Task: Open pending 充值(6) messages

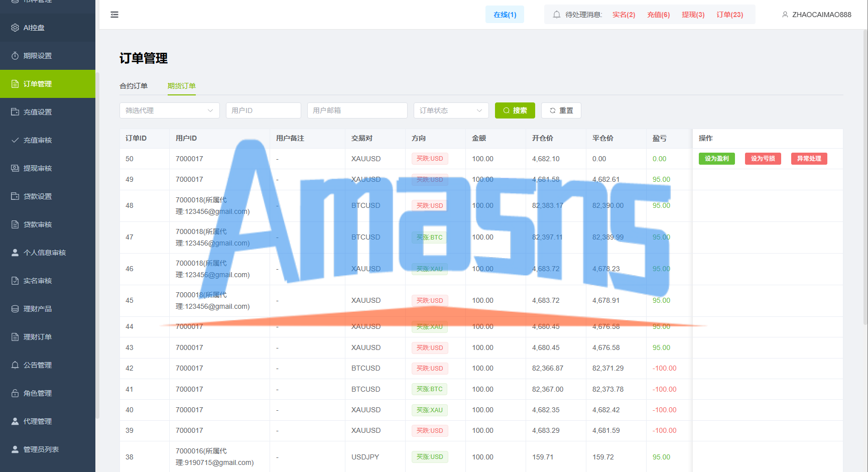Action: pyautogui.click(x=658, y=15)
